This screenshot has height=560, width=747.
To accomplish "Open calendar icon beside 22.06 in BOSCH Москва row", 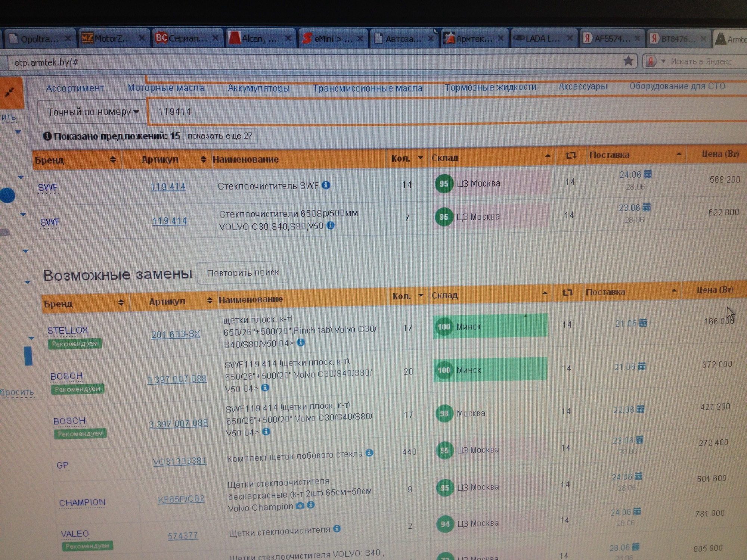I will [x=640, y=409].
